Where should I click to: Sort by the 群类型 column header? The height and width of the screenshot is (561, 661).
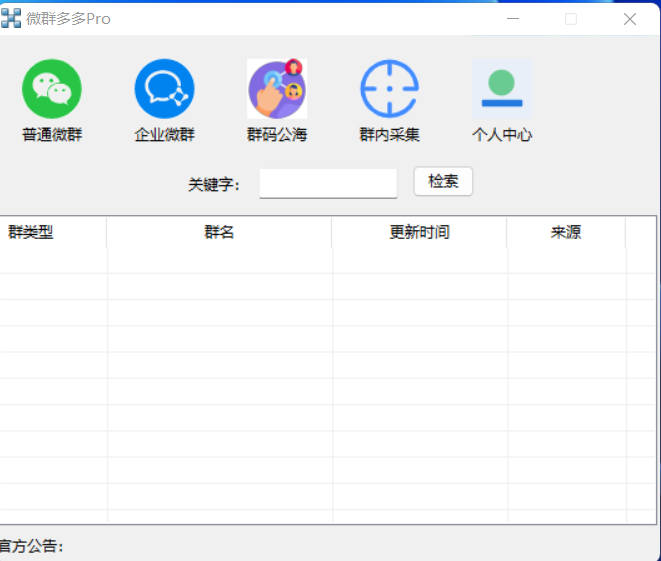tap(32, 232)
